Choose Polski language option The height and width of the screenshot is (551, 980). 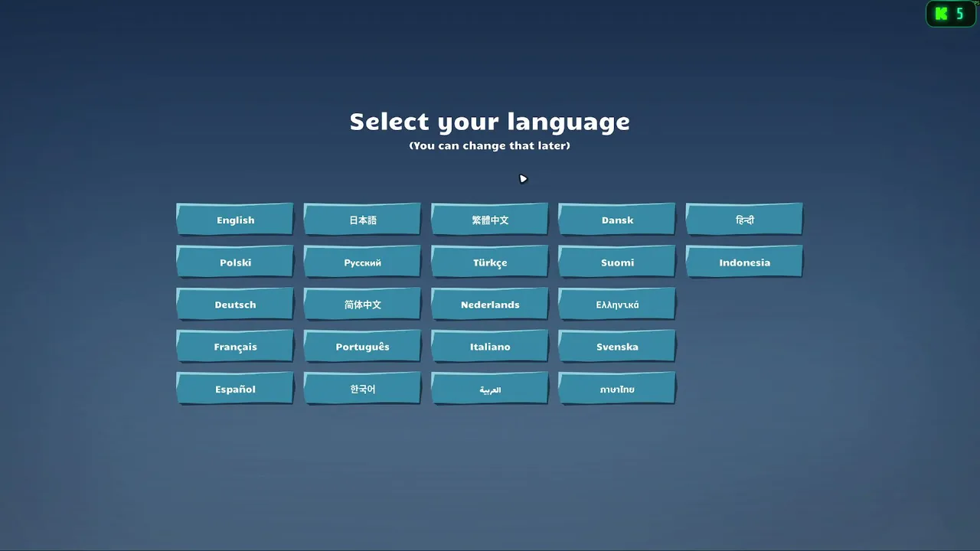pos(235,262)
